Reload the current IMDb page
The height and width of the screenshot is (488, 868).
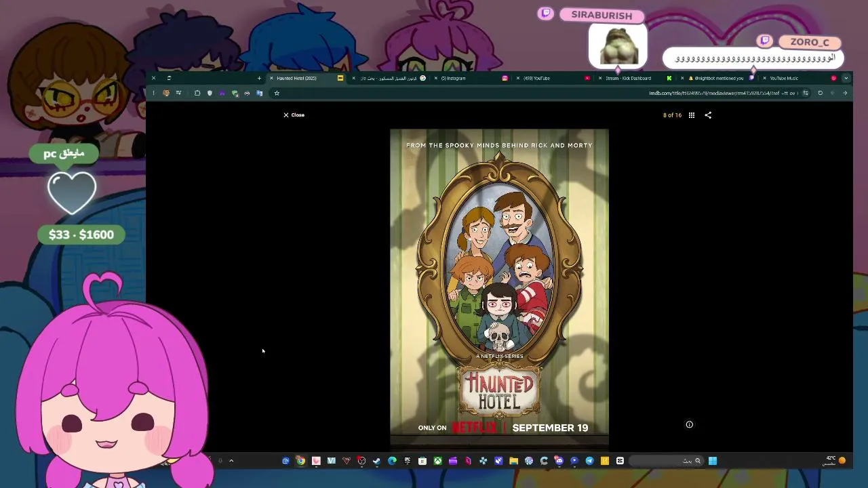pos(820,93)
